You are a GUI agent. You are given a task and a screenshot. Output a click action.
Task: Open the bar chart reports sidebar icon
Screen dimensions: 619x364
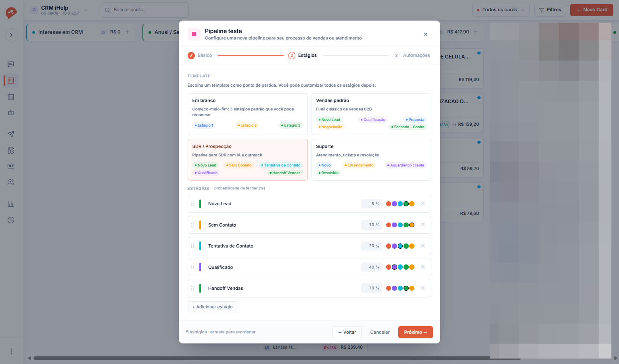[11, 204]
